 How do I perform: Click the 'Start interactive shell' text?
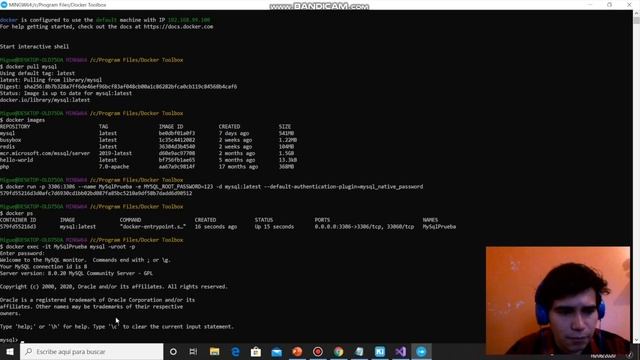pos(34,47)
